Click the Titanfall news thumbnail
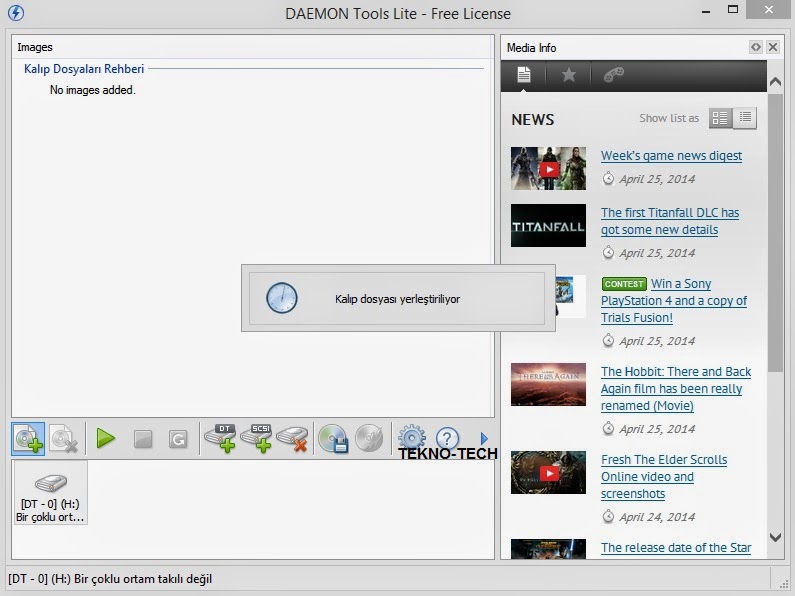 point(548,226)
